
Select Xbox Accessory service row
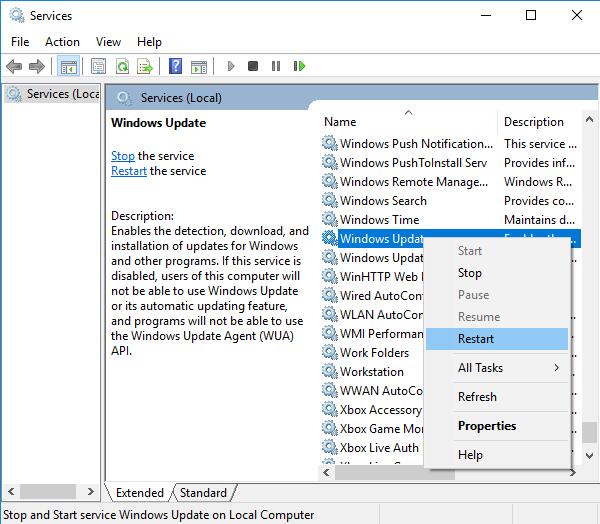pos(372,410)
